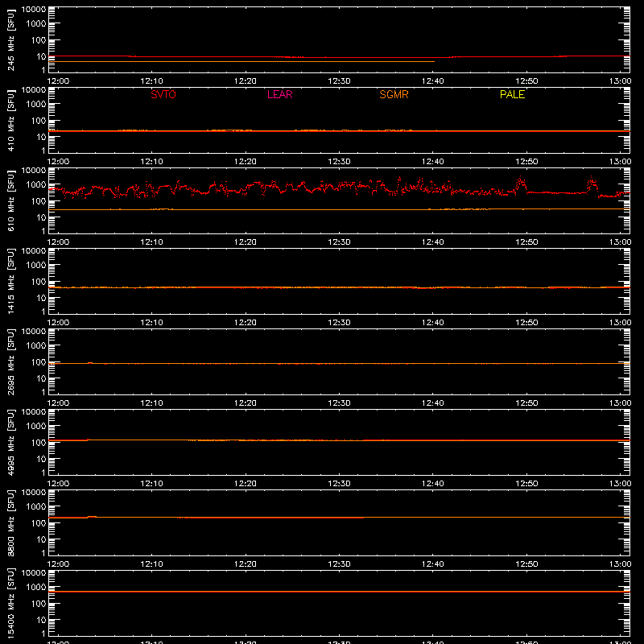Viewport: 644px width, 644px height.
Task: Click the 1000 y-axis value on 15400 MHz plot
Action: [36, 588]
